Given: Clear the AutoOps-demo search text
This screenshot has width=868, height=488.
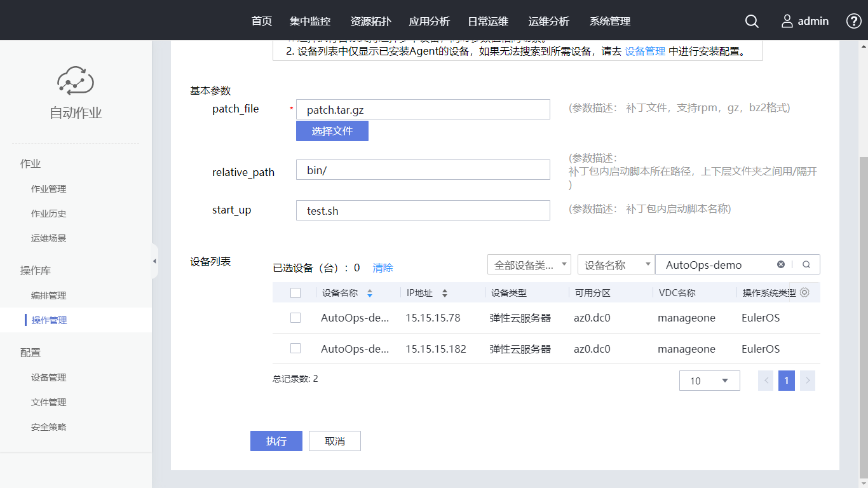Looking at the screenshot, I should 781,265.
